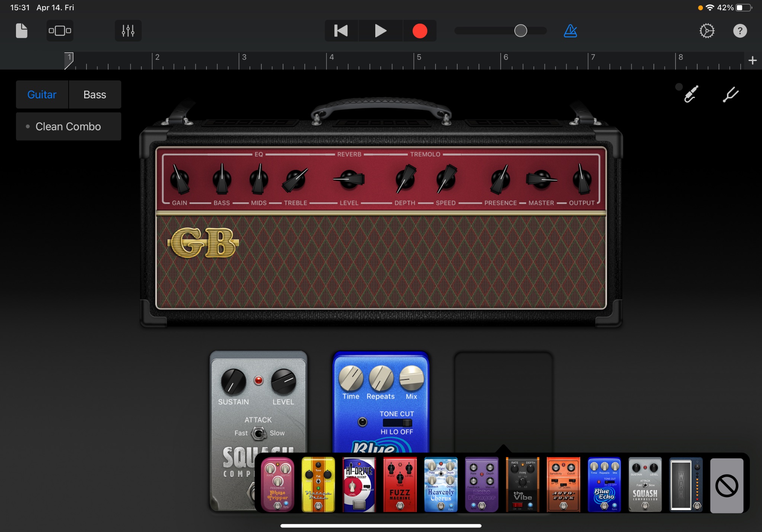Adjust the OUTPUT knob

582,179
